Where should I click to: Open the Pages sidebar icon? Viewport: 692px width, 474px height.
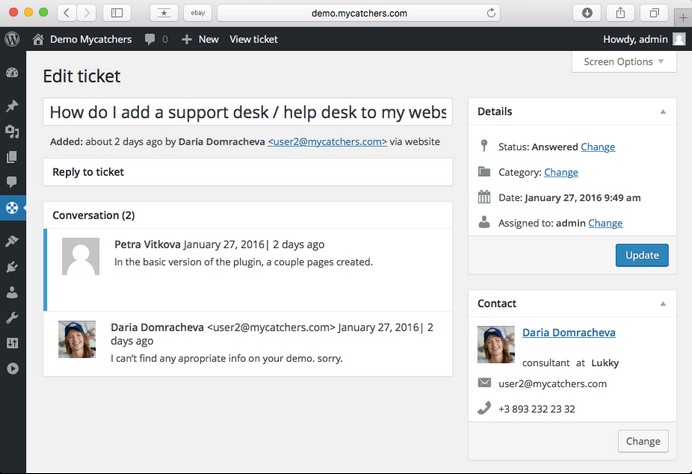[12, 157]
